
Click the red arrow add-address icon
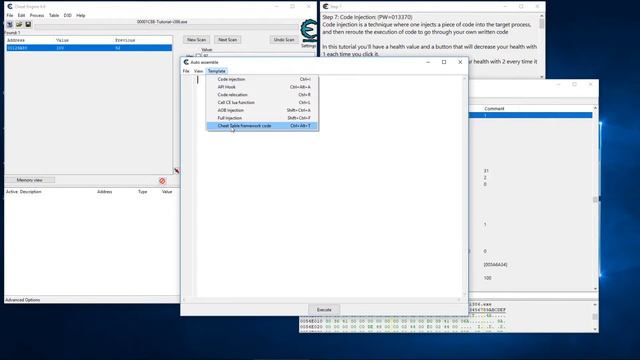(x=176, y=171)
